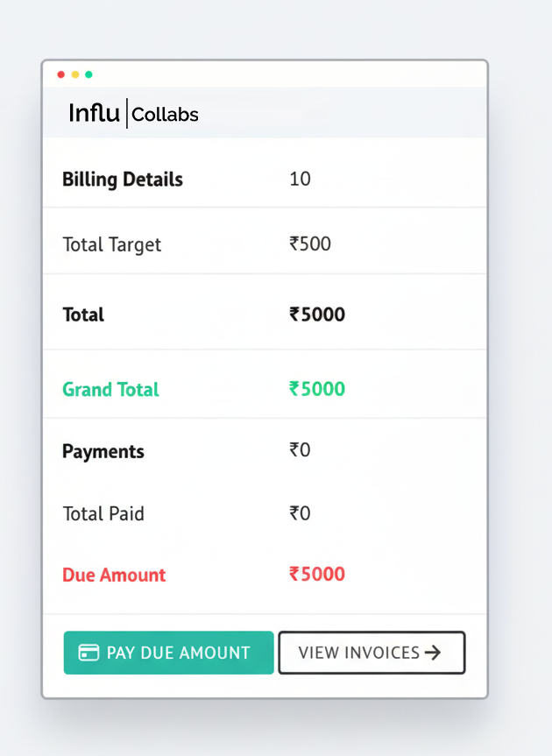Click the green Grand Total label

[x=110, y=390]
